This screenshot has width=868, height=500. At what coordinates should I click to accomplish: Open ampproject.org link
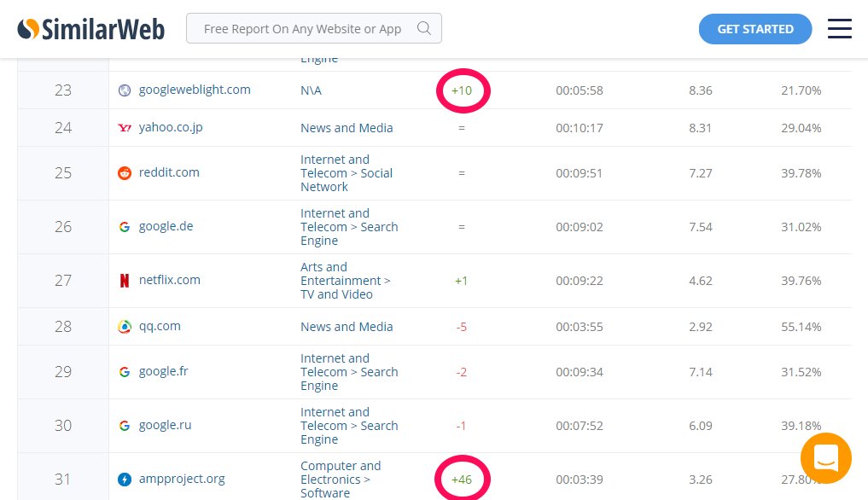click(x=182, y=479)
